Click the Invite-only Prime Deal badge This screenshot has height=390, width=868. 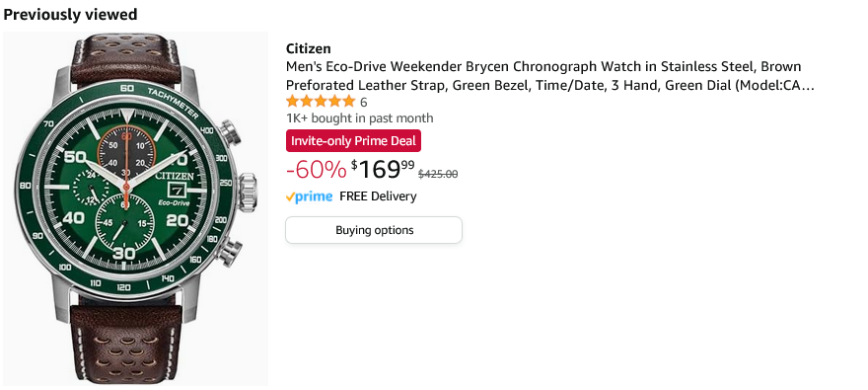coord(353,141)
